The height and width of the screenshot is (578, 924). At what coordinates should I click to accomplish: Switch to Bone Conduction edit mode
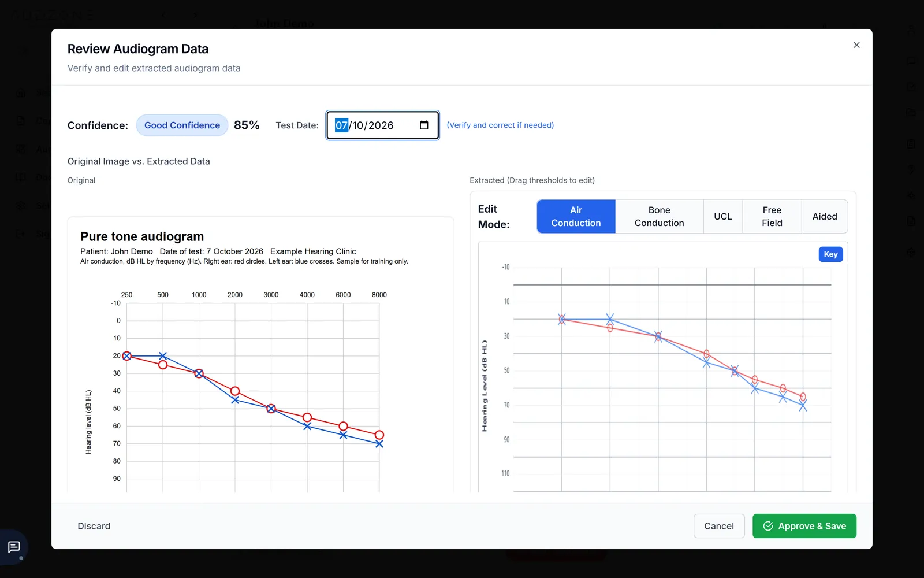659,217
